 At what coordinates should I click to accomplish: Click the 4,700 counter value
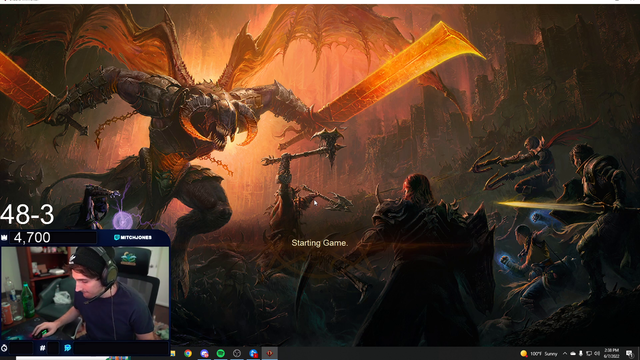(x=32, y=238)
